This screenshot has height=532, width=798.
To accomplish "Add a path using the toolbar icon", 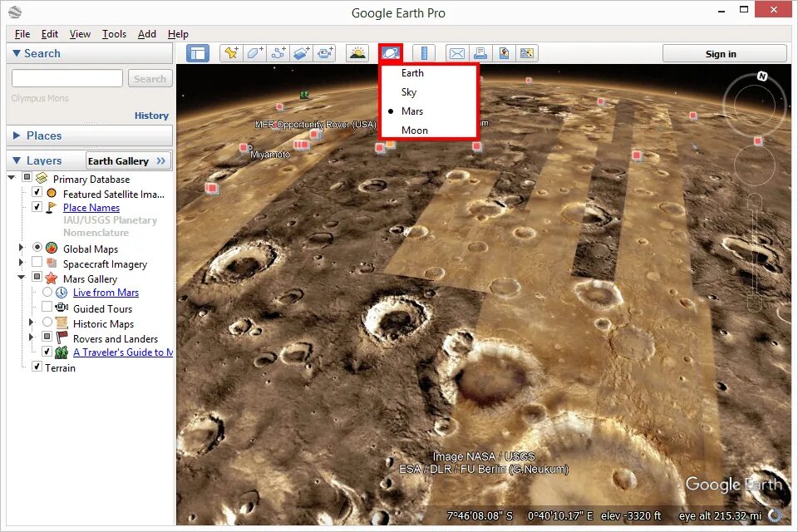I will pyautogui.click(x=278, y=53).
